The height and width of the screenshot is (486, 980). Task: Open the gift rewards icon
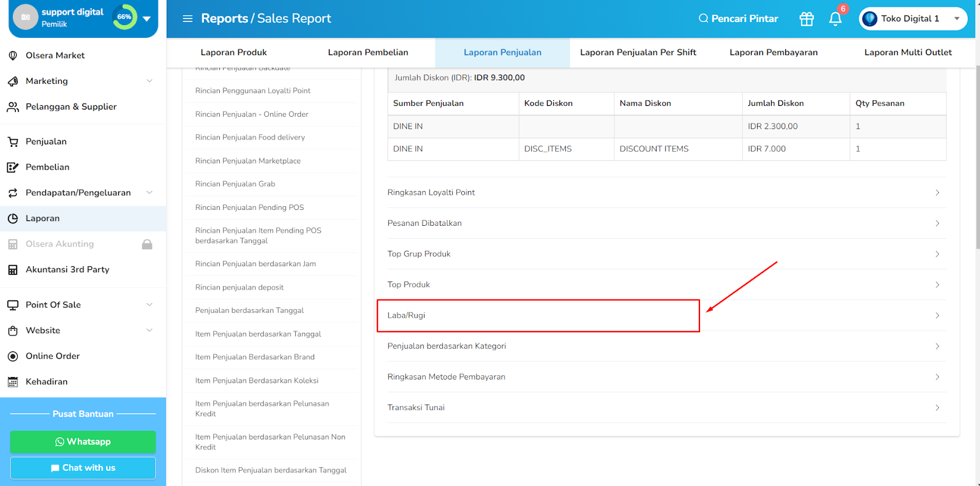(807, 19)
